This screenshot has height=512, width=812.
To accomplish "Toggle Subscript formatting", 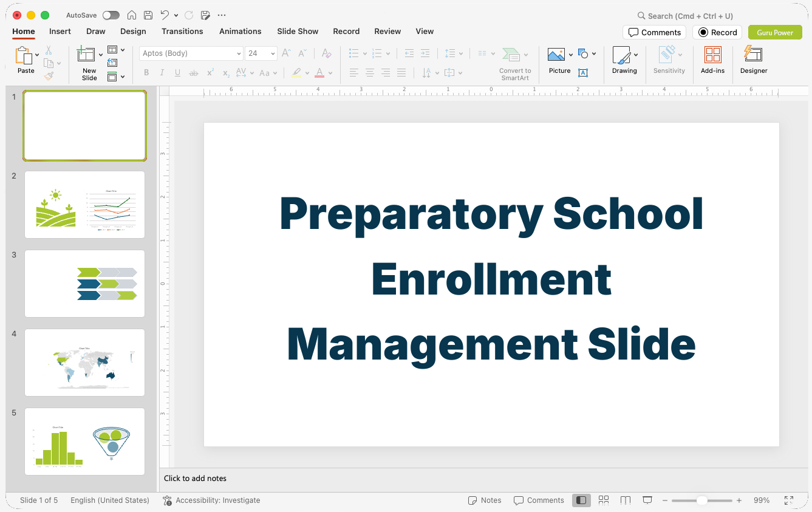I will [226, 73].
